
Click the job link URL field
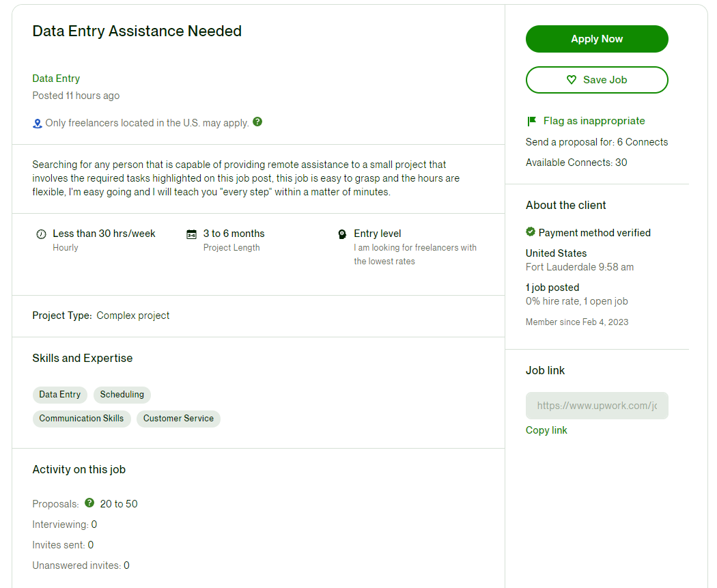pos(597,406)
